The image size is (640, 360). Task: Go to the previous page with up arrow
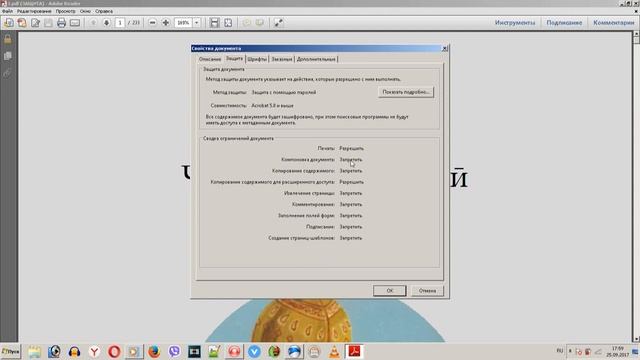(x=93, y=23)
